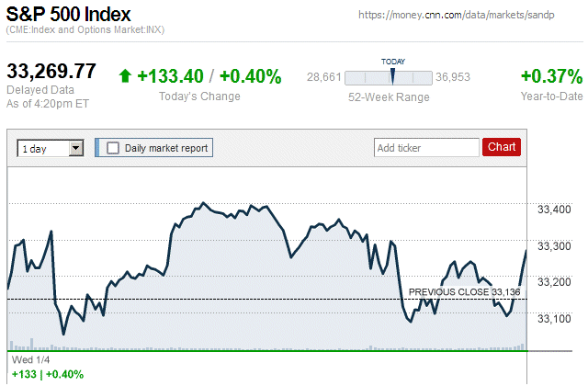Click the Add ticker input field
Screen dimensions: 588x386
(426, 147)
